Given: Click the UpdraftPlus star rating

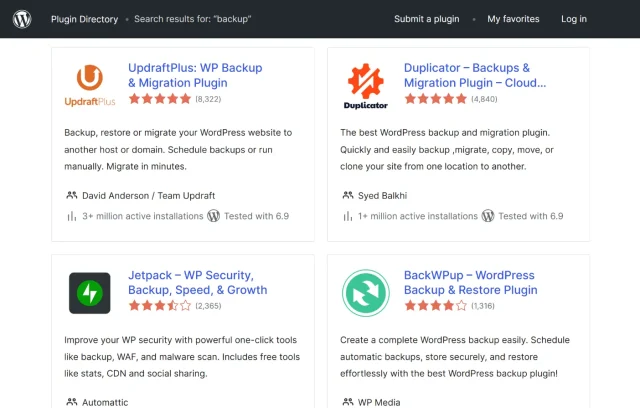Looking at the screenshot, I should [160, 99].
